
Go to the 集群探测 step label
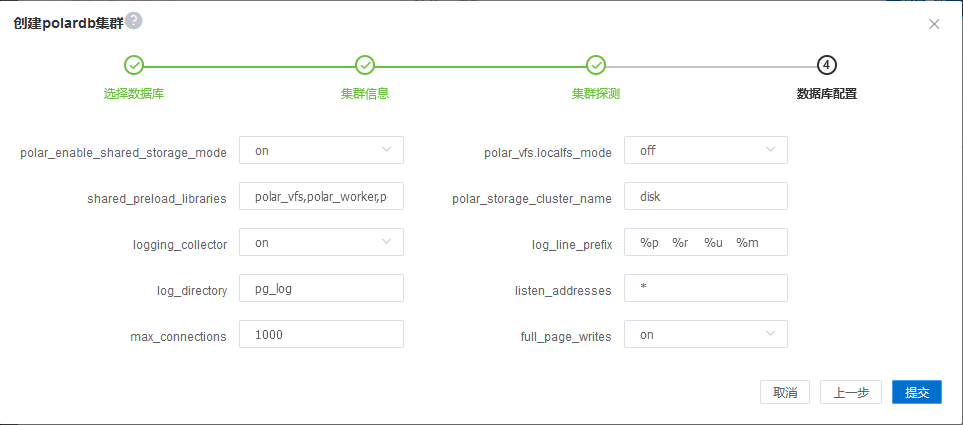tap(596, 94)
